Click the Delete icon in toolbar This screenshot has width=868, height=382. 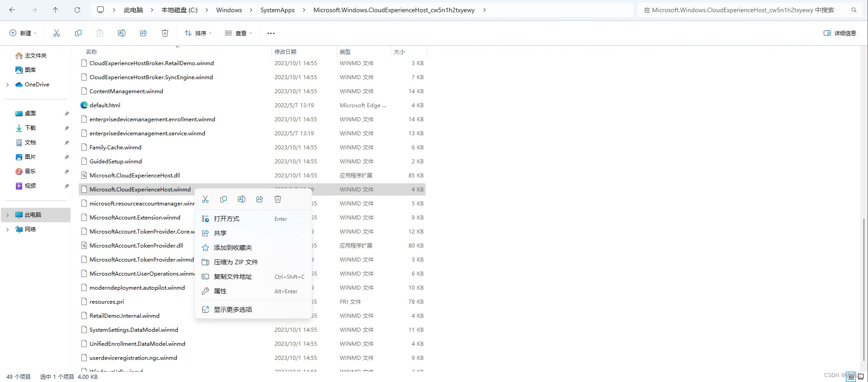[x=165, y=33]
